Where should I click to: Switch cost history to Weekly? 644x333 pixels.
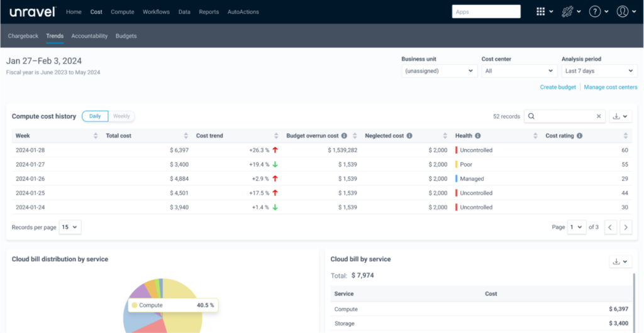(x=121, y=116)
